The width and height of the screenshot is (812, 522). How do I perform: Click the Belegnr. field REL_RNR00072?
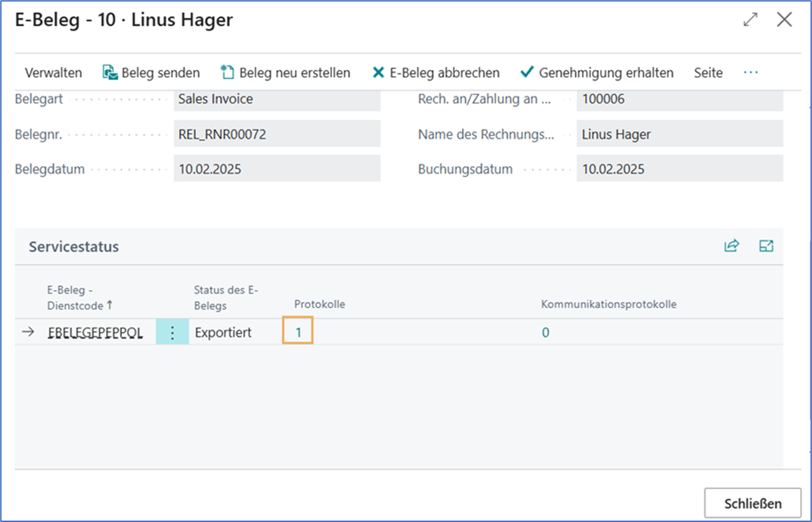coord(276,135)
